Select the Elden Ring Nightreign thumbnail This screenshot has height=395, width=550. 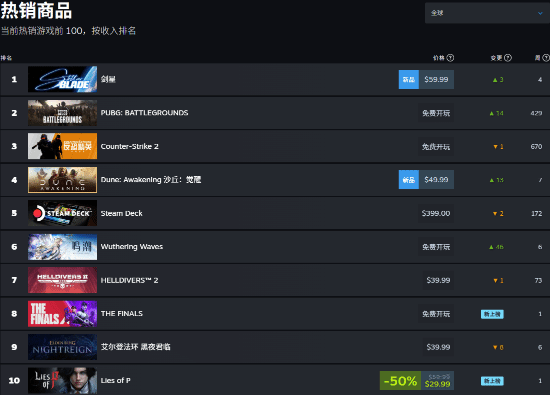coord(62,347)
